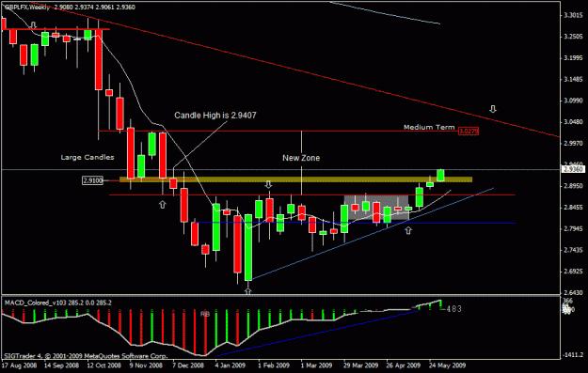Screen dimensions: 588x373
Task: Click the 483 value in MACD panel
Action: click(x=453, y=309)
